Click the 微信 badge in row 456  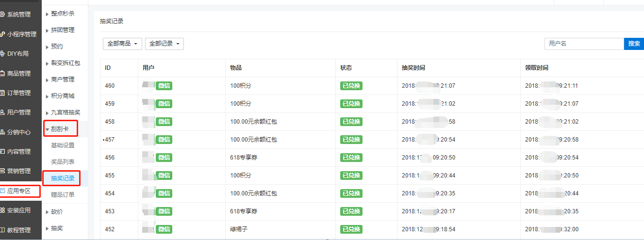[165, 158]
